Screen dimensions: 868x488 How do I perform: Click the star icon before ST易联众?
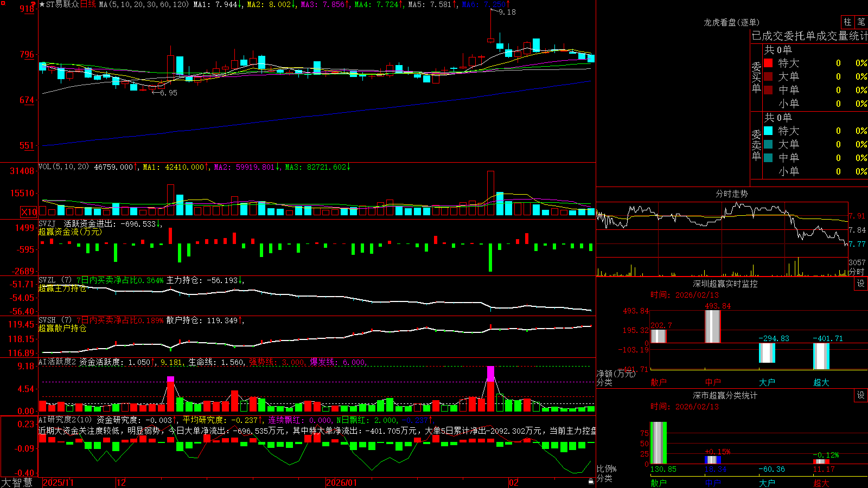pos(42,4)
